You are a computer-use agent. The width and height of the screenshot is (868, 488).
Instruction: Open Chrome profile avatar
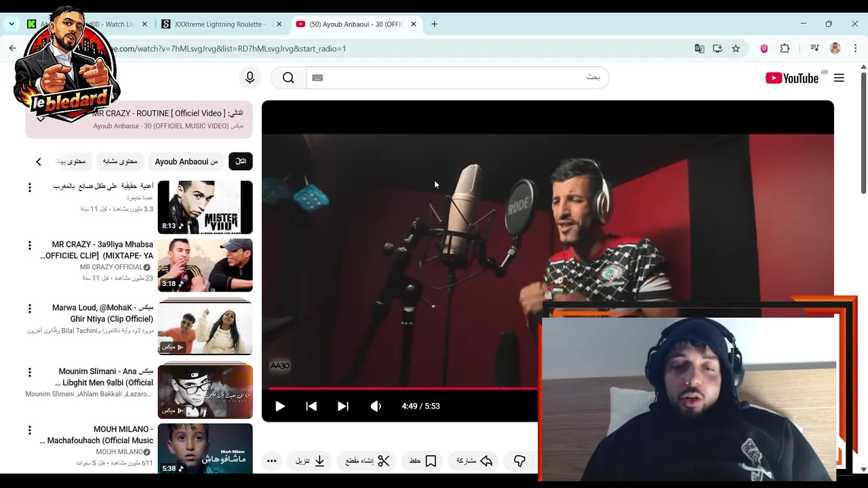(835, 49)
